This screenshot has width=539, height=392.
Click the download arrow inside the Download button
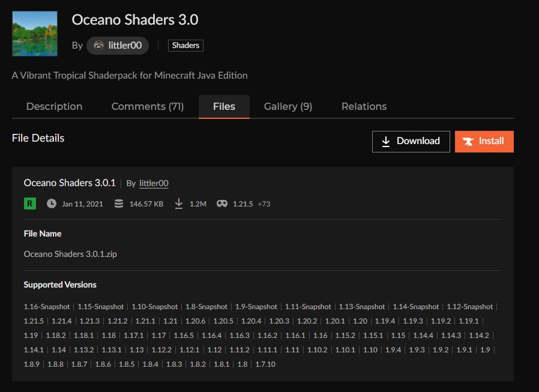pyautogui.click(x=385, y=141)
